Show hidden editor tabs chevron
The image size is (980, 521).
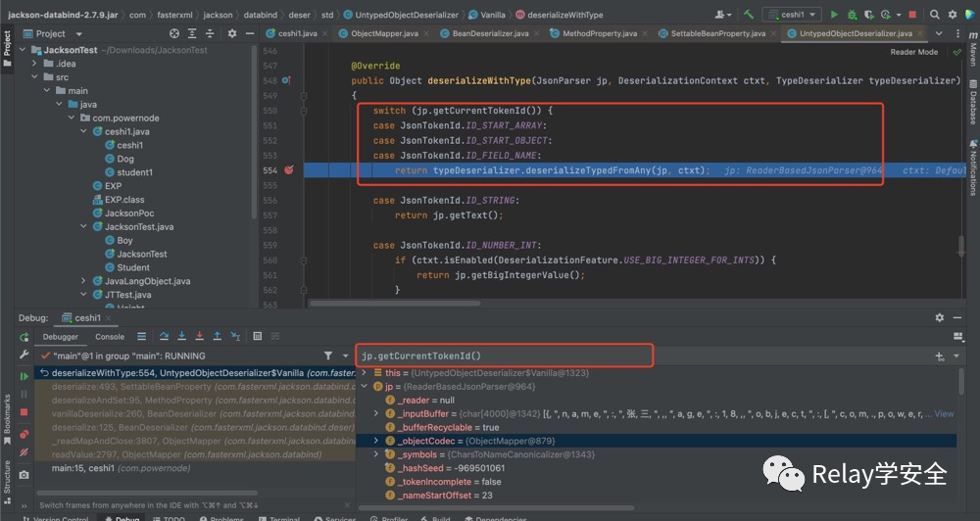point(939,33)
